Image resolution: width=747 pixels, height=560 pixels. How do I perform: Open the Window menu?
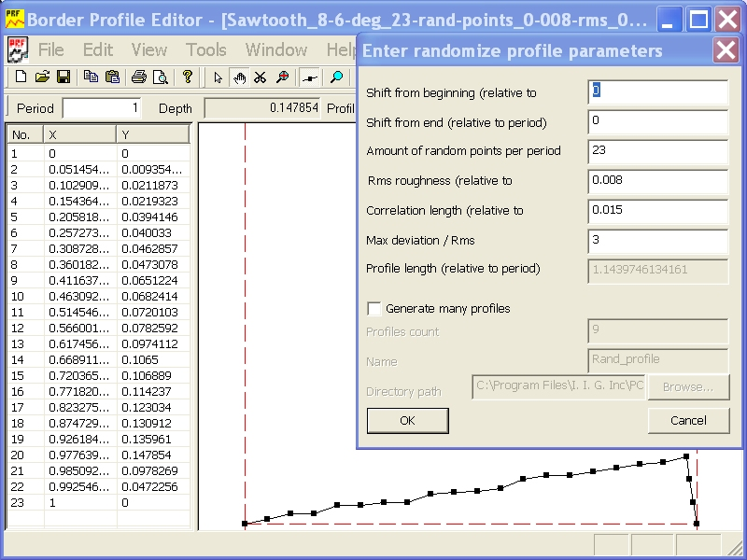[276, 49]
